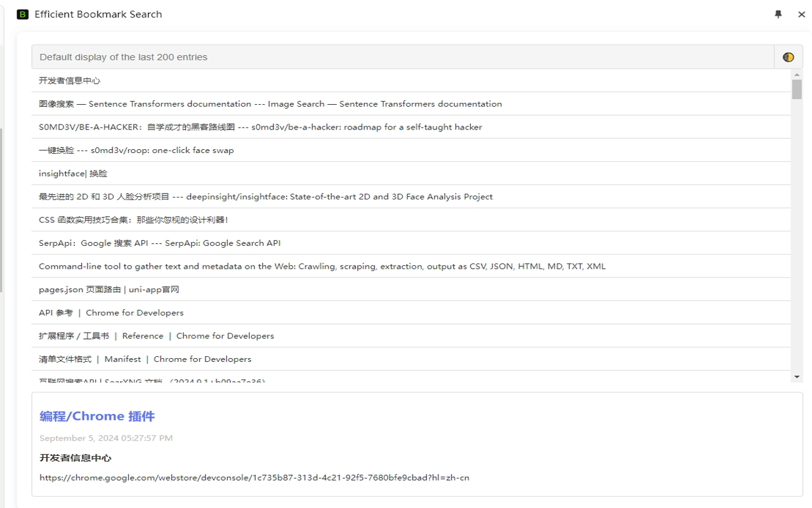Open the SerpApi Google Search API bookmark
812x508 pixels.
[159, 243]
